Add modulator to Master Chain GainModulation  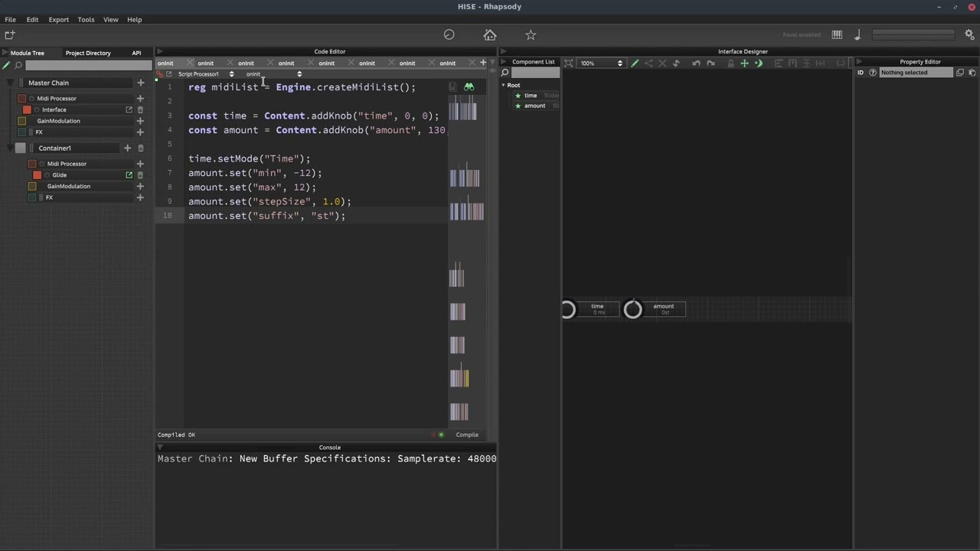click(140, 121)
